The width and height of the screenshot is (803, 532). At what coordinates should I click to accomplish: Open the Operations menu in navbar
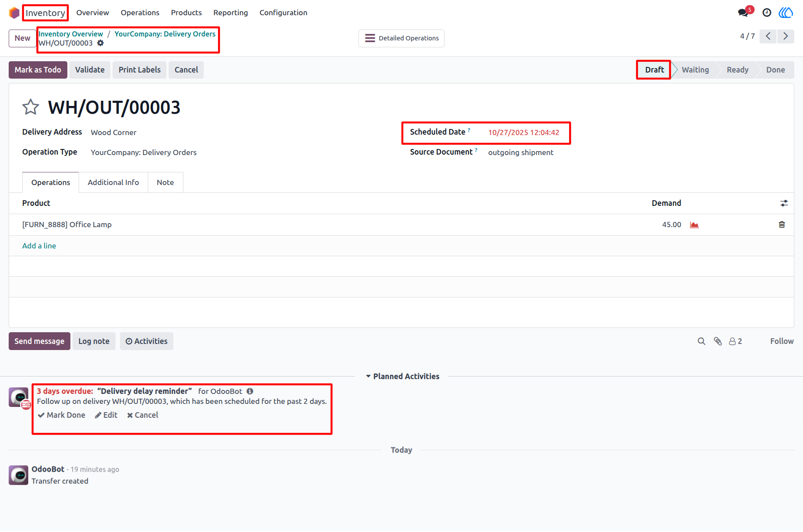[x=140, y=13]
